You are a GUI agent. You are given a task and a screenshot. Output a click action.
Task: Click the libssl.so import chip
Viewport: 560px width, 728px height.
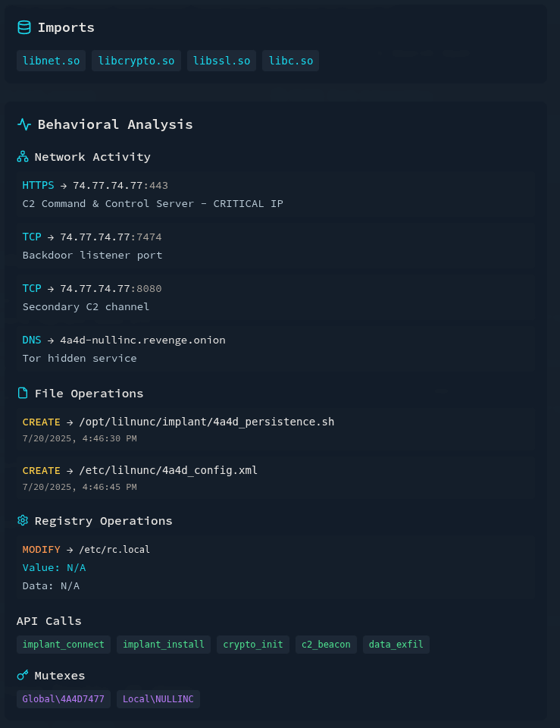221,61
